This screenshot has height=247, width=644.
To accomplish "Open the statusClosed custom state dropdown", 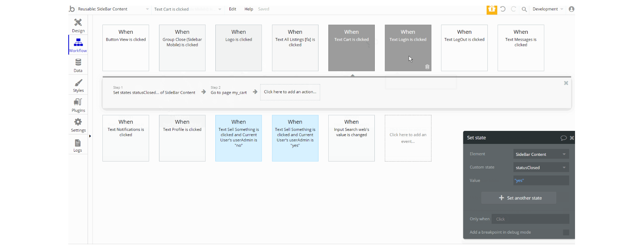I will coord(541,167).
